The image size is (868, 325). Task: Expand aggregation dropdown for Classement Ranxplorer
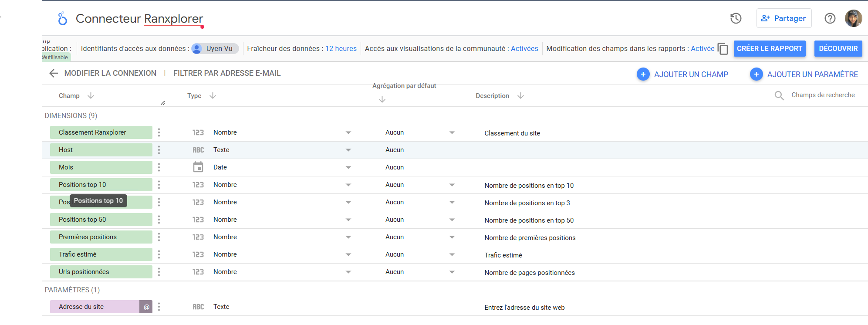452,133
